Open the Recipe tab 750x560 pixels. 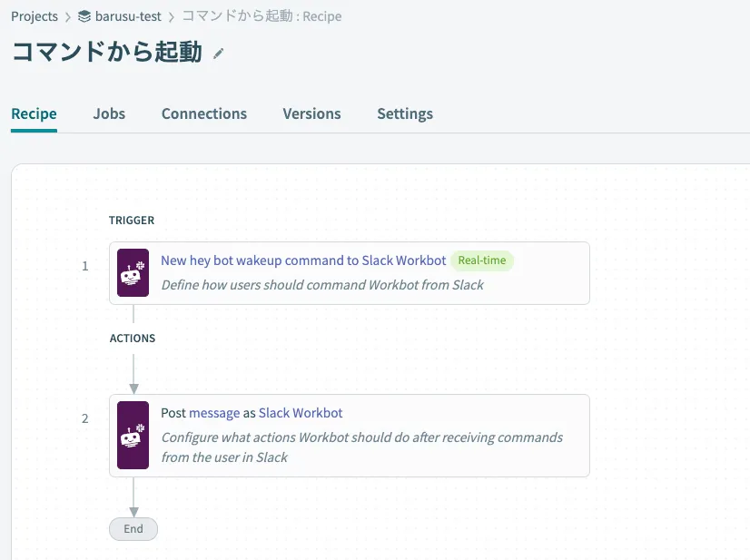click(34, 113)
